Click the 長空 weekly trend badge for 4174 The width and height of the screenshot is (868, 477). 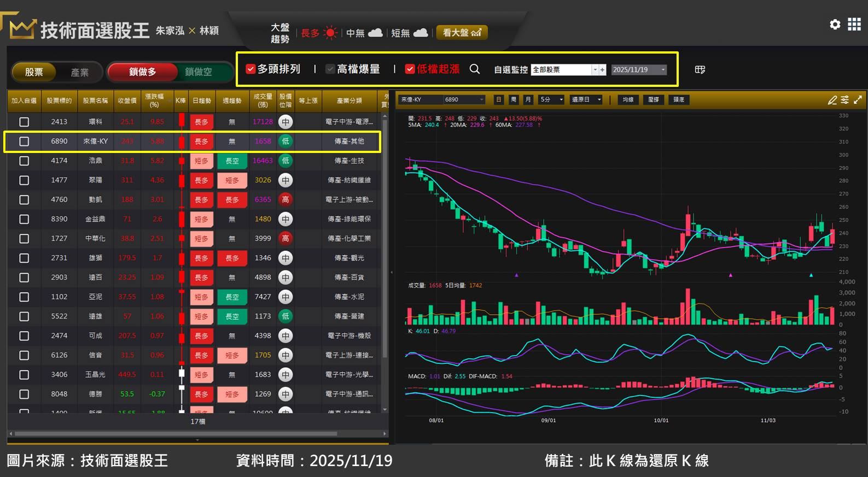tap(232, 161)
